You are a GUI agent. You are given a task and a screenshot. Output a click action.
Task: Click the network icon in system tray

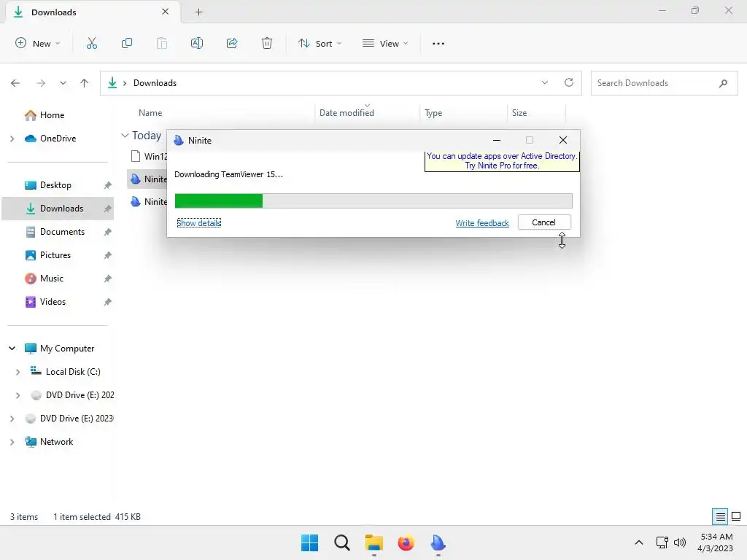tap(662, 542)
